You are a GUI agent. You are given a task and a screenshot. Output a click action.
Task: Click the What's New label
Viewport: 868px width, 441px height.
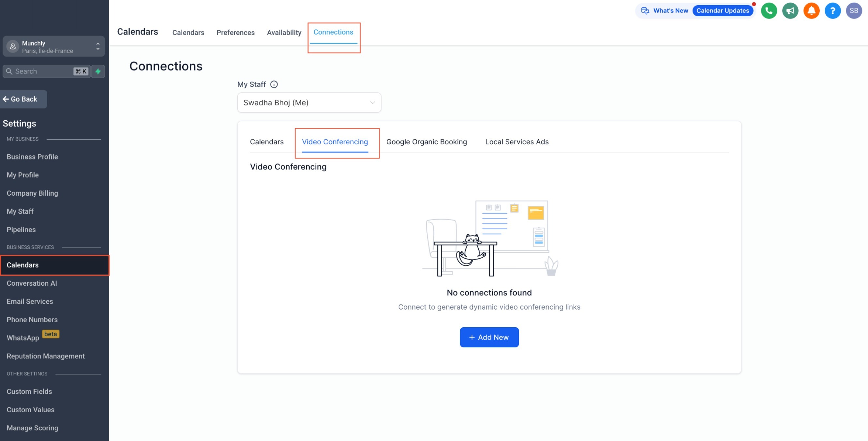(670, 11)
